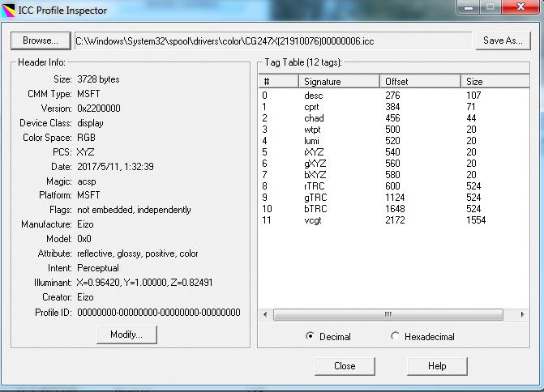Click the Manufacture value Eizo
Viewport: 544px width, 392px height.
click(85, 224)
